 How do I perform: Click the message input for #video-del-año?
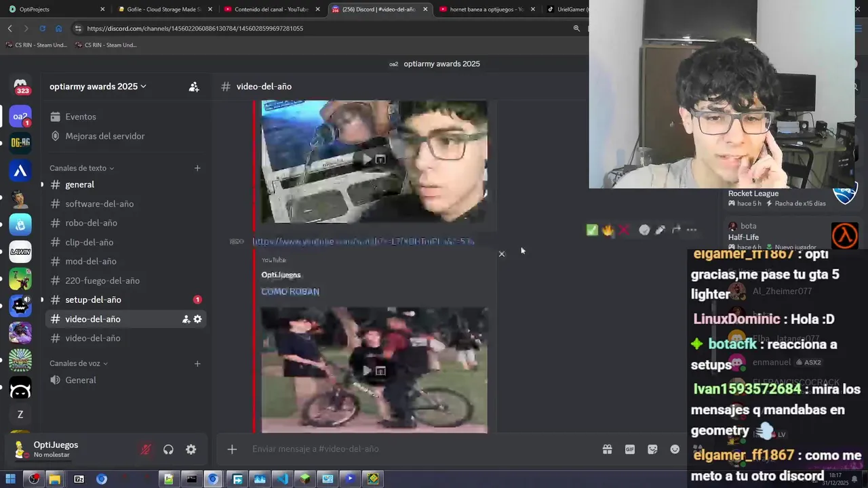click(x=420, y=449)
